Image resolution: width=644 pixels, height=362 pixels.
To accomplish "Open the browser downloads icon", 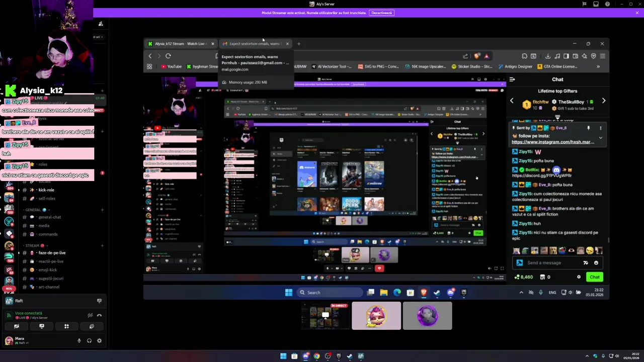I will (x=548, y=56).
